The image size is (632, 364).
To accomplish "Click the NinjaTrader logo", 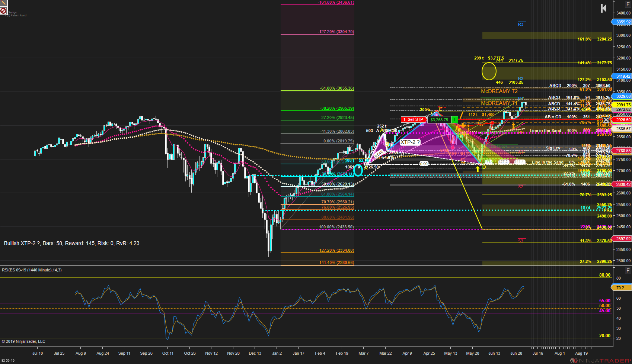I will click(x=601, y=361).
